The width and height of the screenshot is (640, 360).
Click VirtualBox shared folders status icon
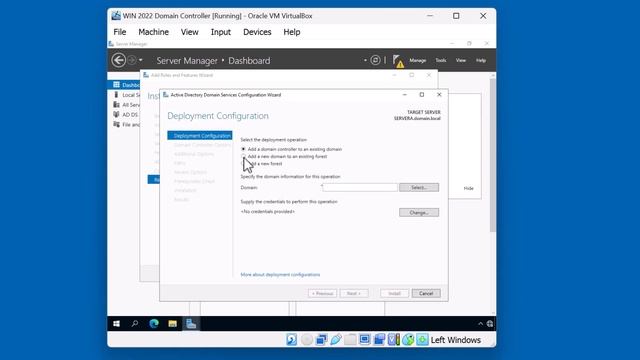click(x=350, y=340)
